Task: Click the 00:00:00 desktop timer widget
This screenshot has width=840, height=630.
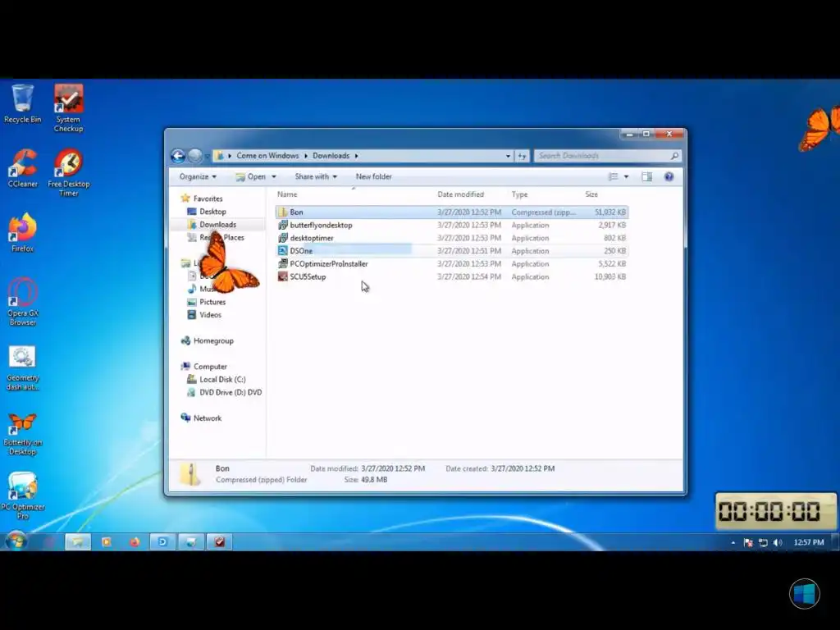Action: (775, 511)
